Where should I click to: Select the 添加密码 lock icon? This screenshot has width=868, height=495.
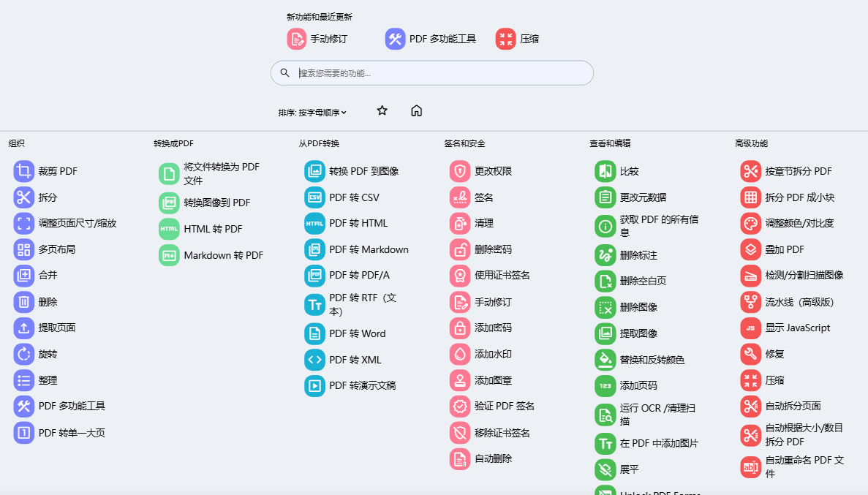click(460, 328)
